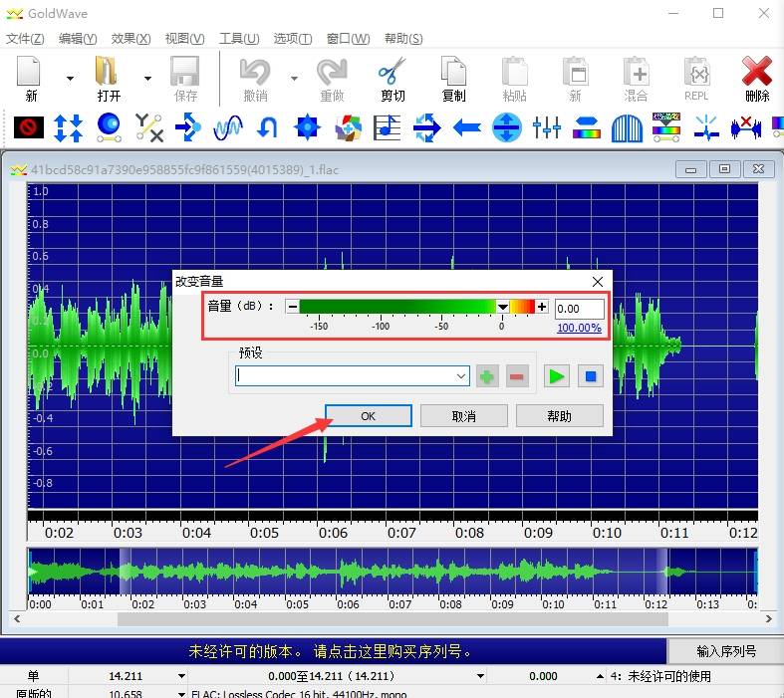Open the 文件 menu
Image resolution: width=784 pixels, height=698 pixels.
point(25,39)
